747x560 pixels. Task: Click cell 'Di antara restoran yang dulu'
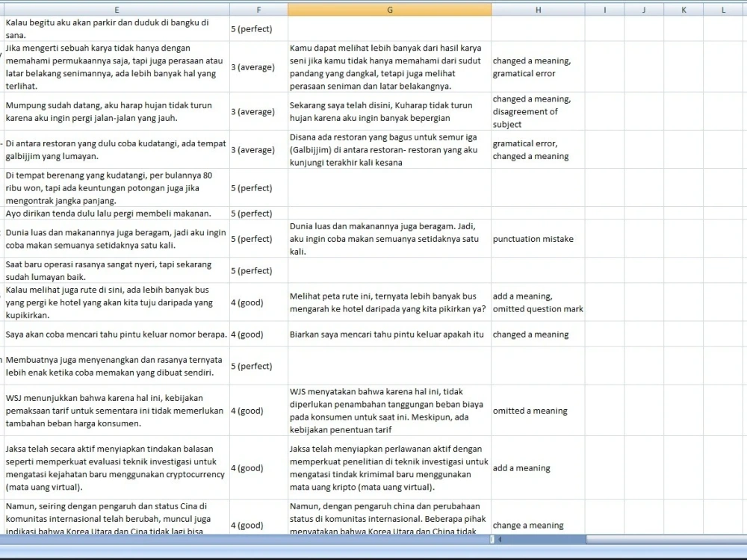(x=117, y=149)
